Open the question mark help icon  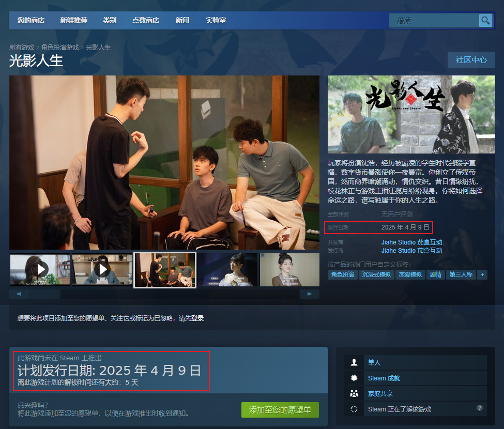pos(480,408)
